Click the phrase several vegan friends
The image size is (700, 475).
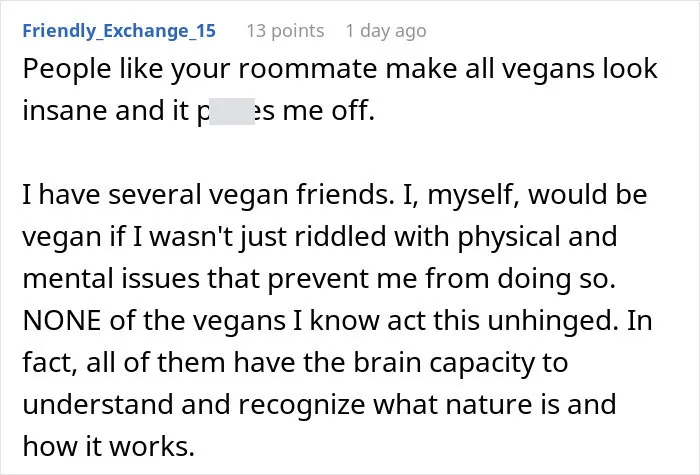[x=248, y=195]
